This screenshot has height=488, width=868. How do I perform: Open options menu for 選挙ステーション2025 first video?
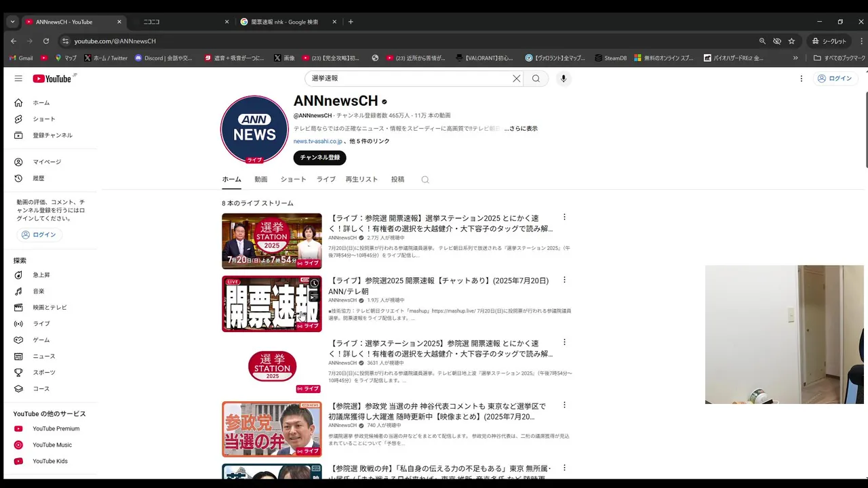[564, 218]
